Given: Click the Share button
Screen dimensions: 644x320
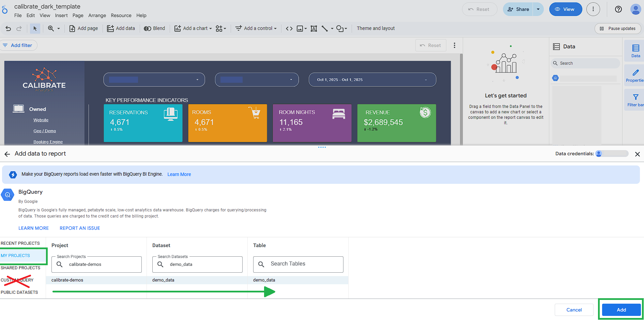Looking at the screenshot, I should [x=518, y=9].
